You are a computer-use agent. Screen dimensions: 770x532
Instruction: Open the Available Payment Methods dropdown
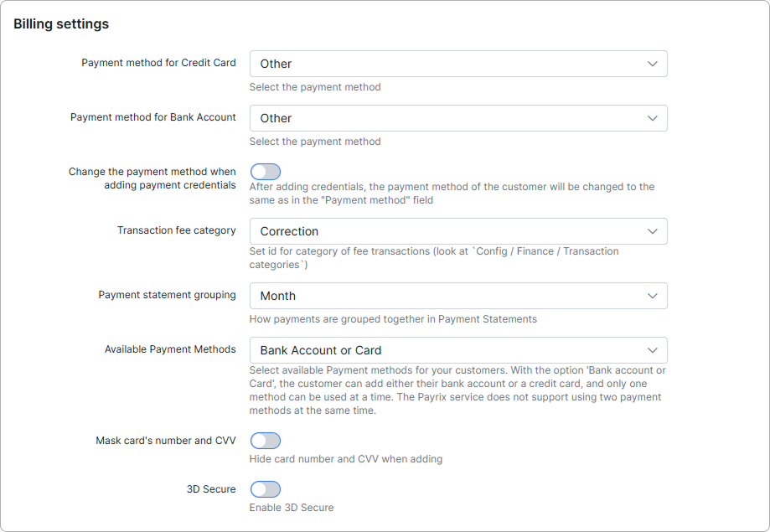tap(457, 350)
